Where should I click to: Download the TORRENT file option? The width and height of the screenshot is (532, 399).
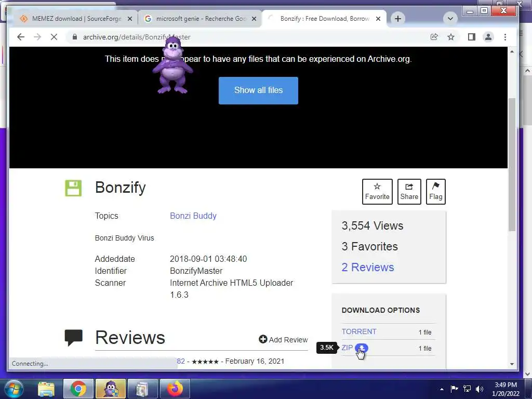(359, 331)
